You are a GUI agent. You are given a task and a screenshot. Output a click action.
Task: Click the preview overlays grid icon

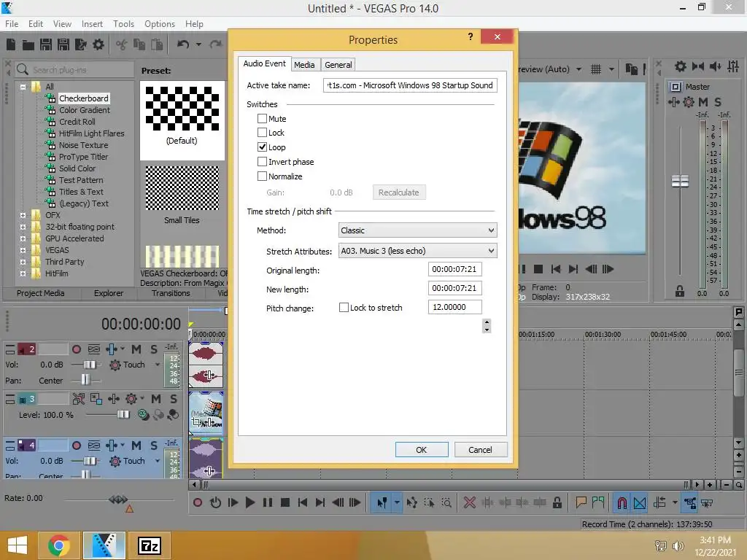coord(596,69)
